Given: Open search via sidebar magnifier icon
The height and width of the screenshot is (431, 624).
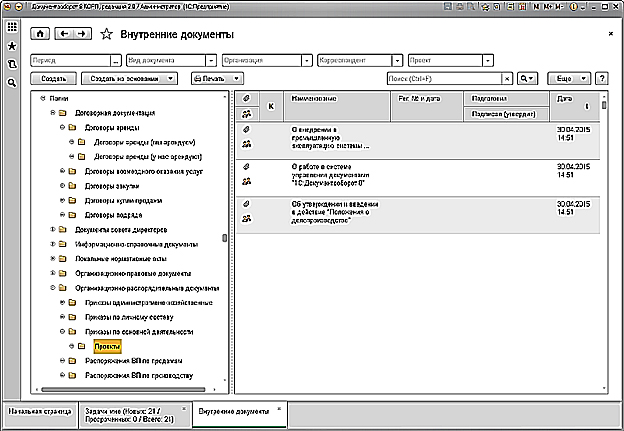Looking at the screenshot, I should tap(11, 82).
